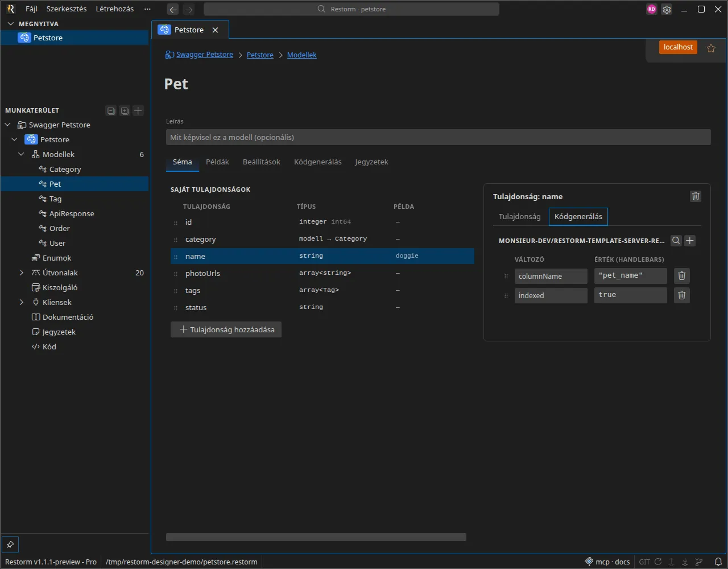Click the Modellek breadcrumb link
Viewport: 728px width, 569px height.
(302, 55)
